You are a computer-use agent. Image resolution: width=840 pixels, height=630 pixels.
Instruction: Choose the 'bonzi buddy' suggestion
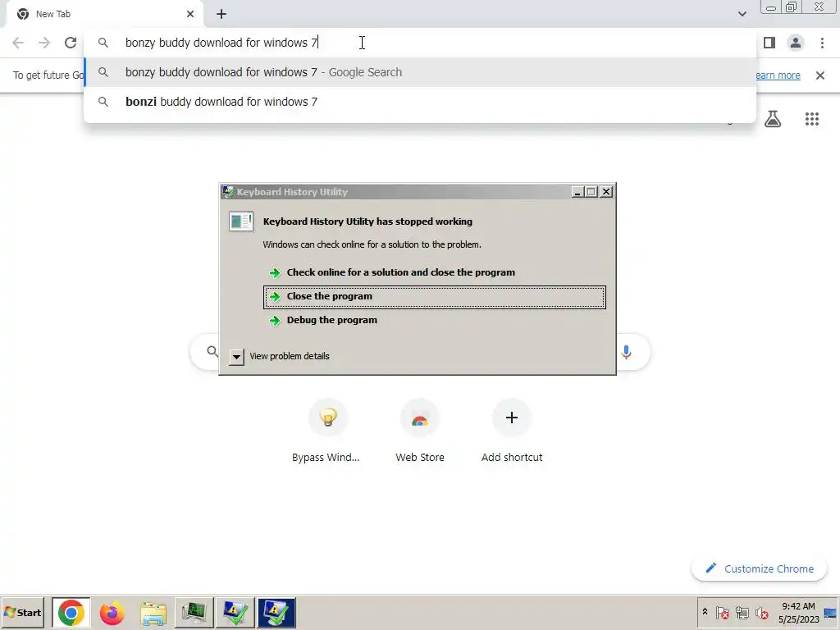click(x=420, y=102)
